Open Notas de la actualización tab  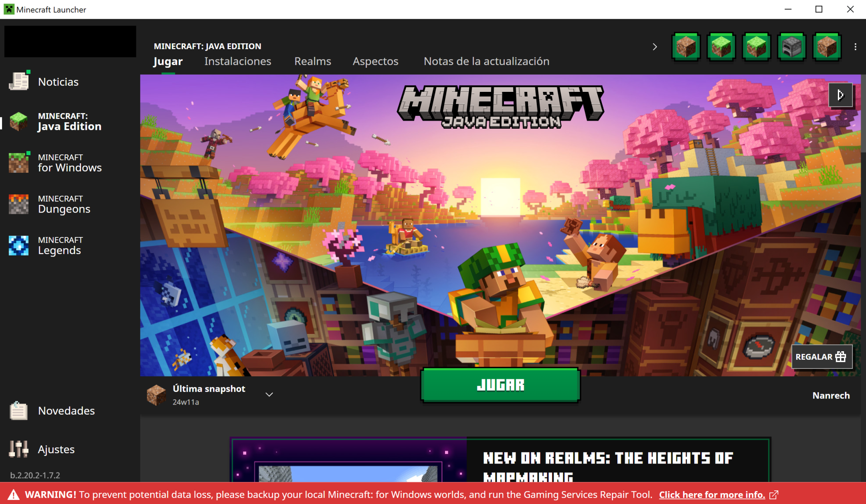[486, 61]
